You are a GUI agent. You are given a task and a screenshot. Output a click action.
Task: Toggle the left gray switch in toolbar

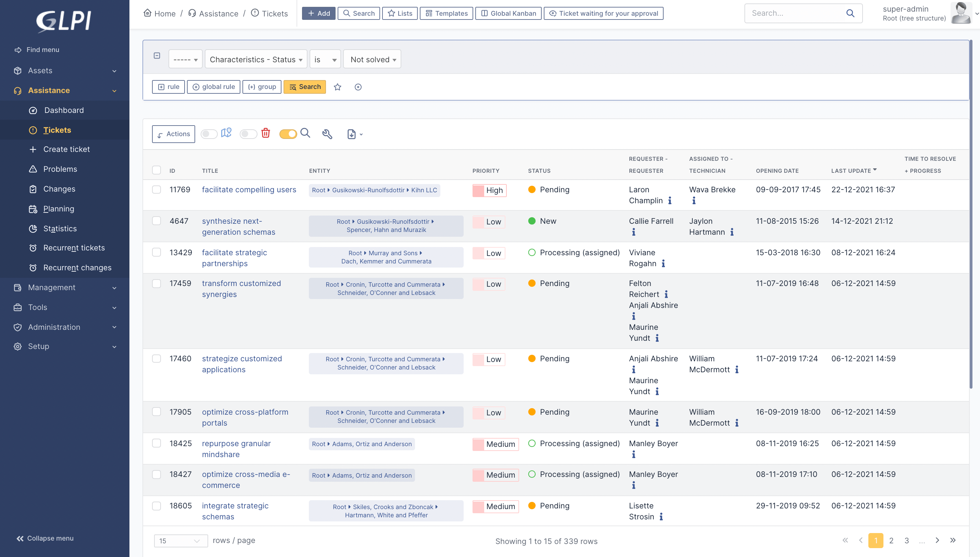coord(209,134)
